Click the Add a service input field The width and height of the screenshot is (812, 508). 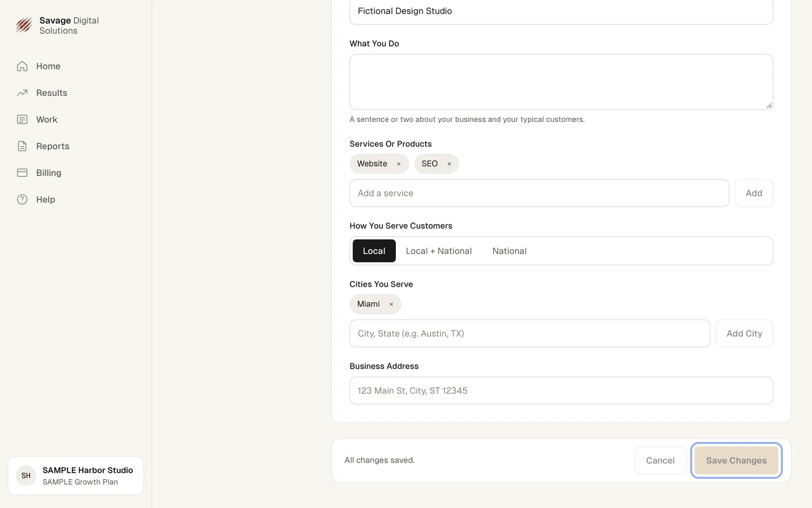pyautogui.click(x=539, y=193)
